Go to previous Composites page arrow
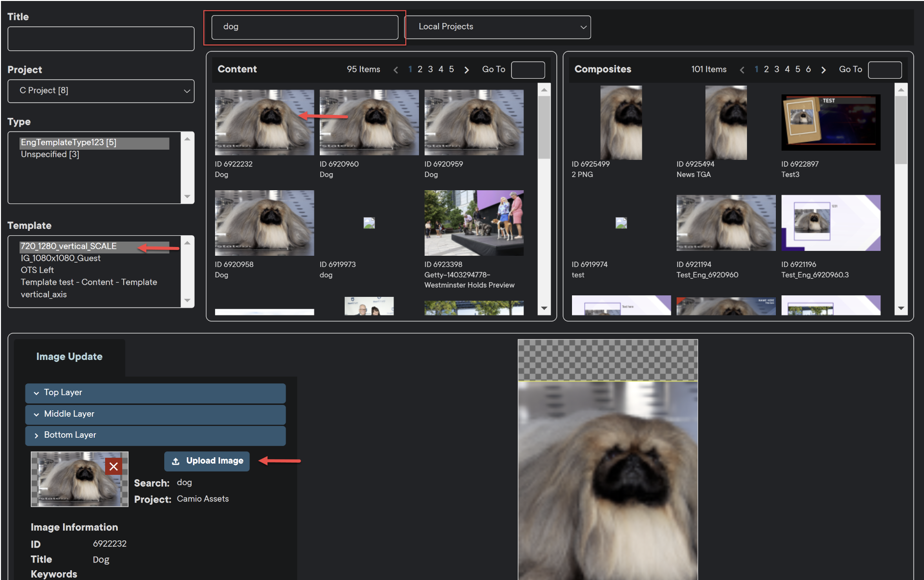The width and height of the screenshot is (924, 580). tap(742, 70)
